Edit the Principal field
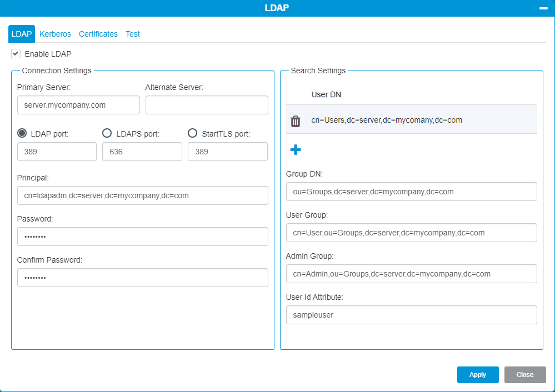 click(x=142, y=195)
